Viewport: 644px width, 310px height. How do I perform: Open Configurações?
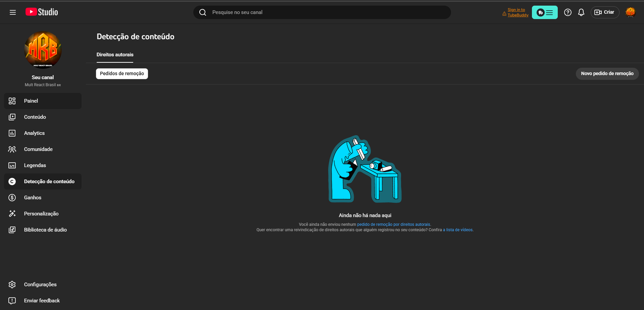[43, 285]
